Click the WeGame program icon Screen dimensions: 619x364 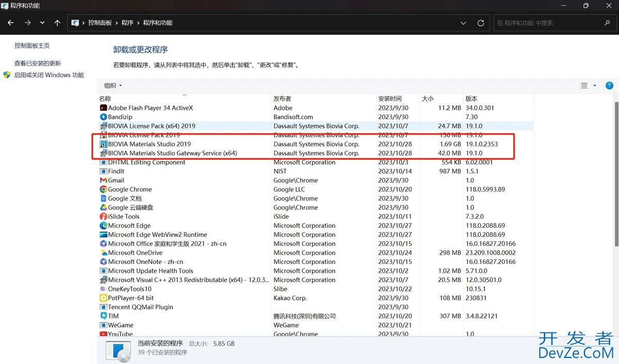click(x=103, y=325)
